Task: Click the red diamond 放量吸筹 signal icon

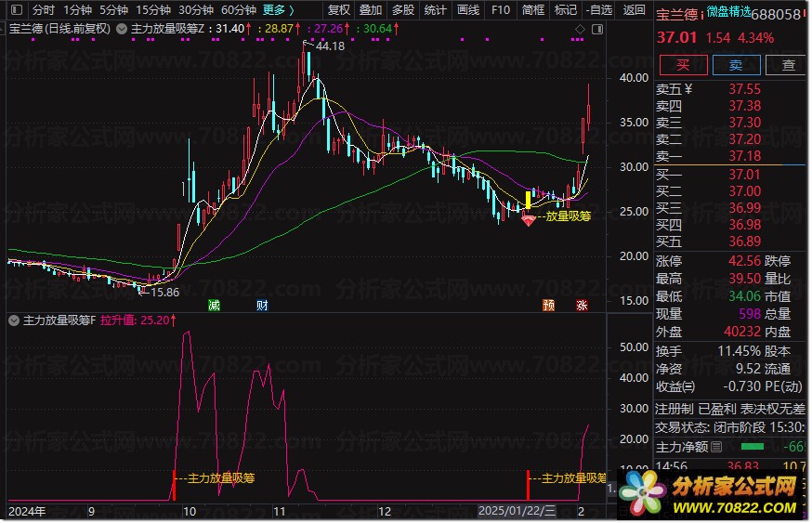Action: point(528,222)
